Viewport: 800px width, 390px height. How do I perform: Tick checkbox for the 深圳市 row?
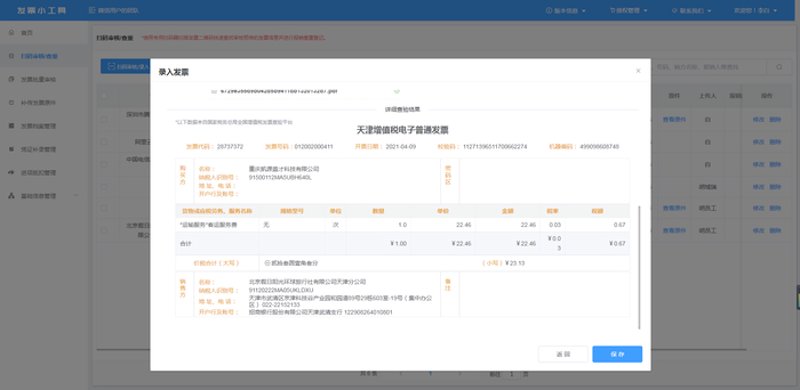pyautogui.click(x=104, y=119)
